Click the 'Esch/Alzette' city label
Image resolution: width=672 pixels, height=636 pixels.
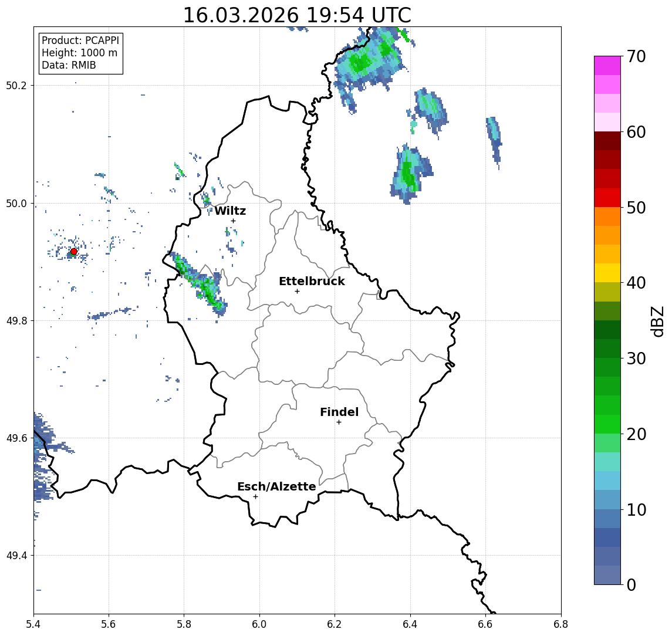pyautogui.click(x=276, y=486)
